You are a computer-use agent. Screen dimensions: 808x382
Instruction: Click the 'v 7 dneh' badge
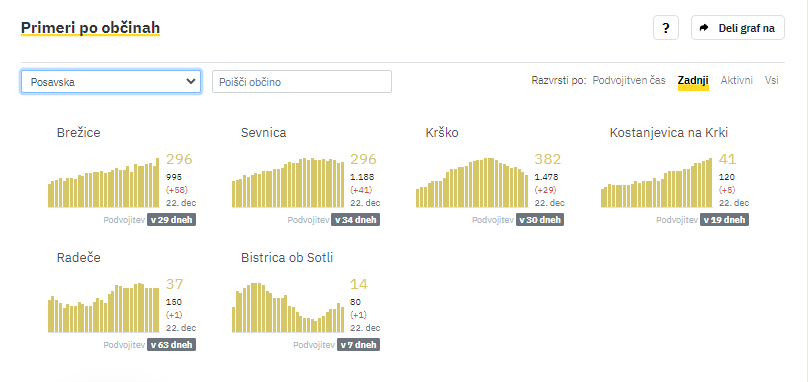click(x=359, y=345)
